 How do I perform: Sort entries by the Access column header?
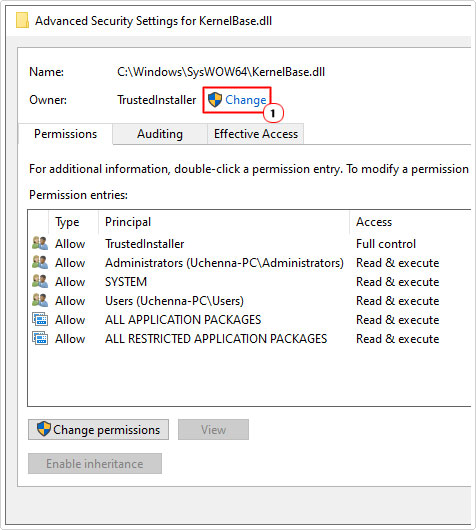tap(410, 222)
